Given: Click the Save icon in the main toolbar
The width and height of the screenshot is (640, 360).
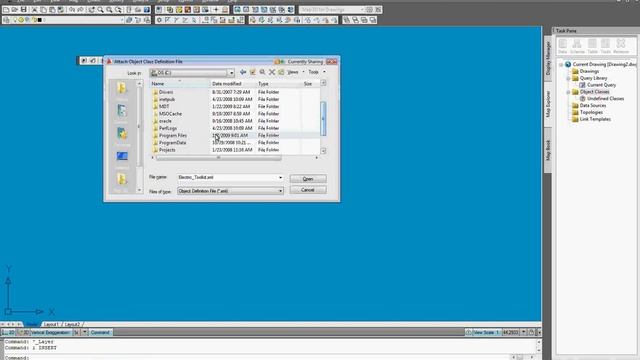Looking at the screenshot, I should pyautogui.click(x=24, y=10).
